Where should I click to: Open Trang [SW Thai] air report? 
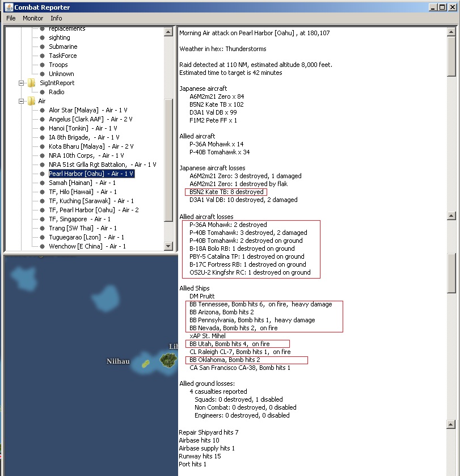[83, 228]
